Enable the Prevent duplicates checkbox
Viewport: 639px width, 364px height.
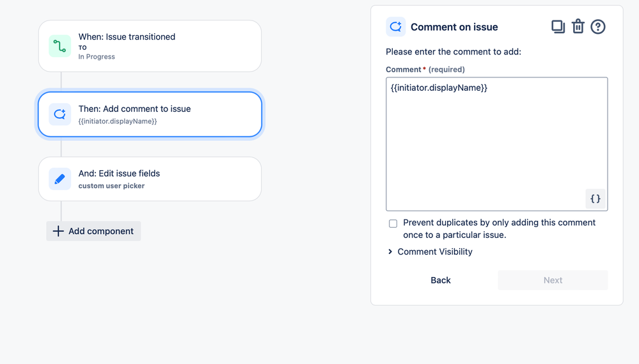[393, 223]
